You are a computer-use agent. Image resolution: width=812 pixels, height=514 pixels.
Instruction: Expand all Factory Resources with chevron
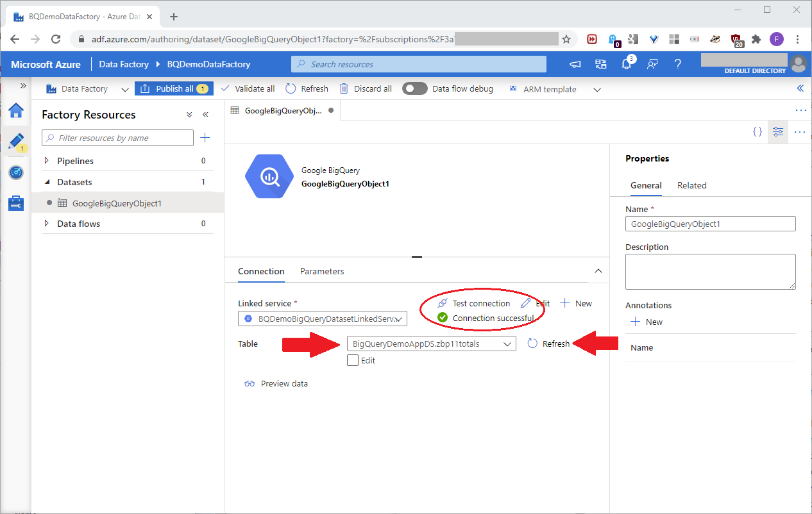189,115
